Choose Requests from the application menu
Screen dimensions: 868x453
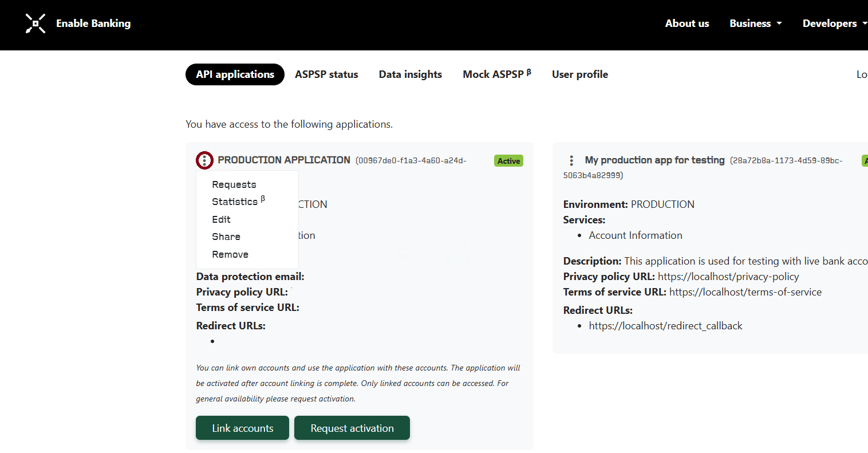pos(234,184)
